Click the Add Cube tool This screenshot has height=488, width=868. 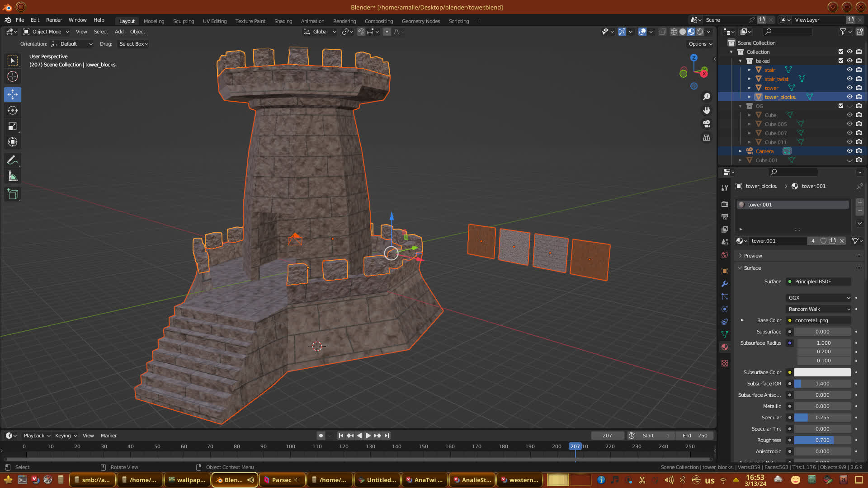point(13,194)
